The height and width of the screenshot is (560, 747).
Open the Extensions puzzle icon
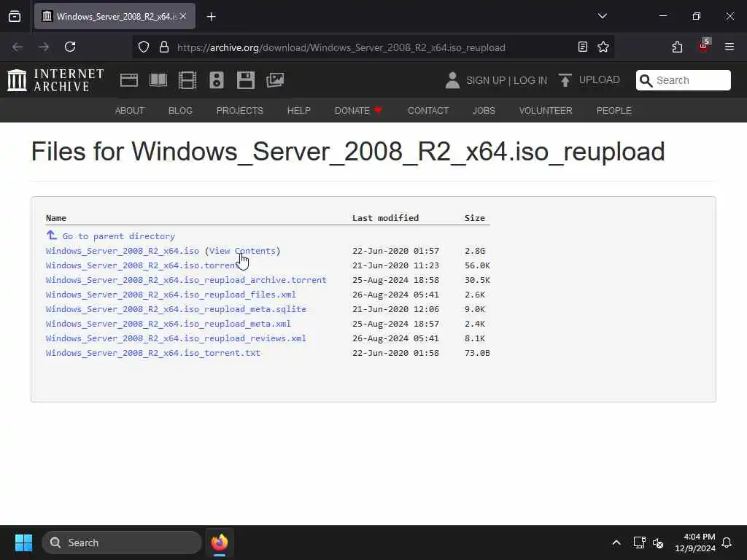[678, 47]
